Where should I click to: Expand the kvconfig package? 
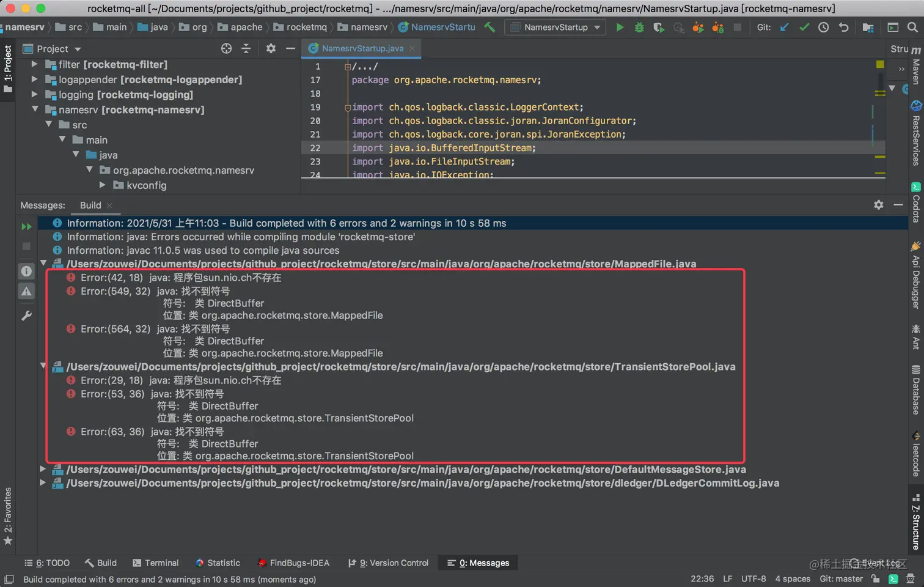coord(103,185)
